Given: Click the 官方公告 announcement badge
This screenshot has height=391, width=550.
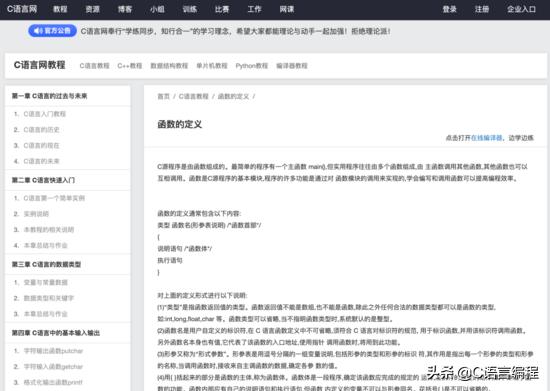Looking at the screenshot, I should pos(52,31).
